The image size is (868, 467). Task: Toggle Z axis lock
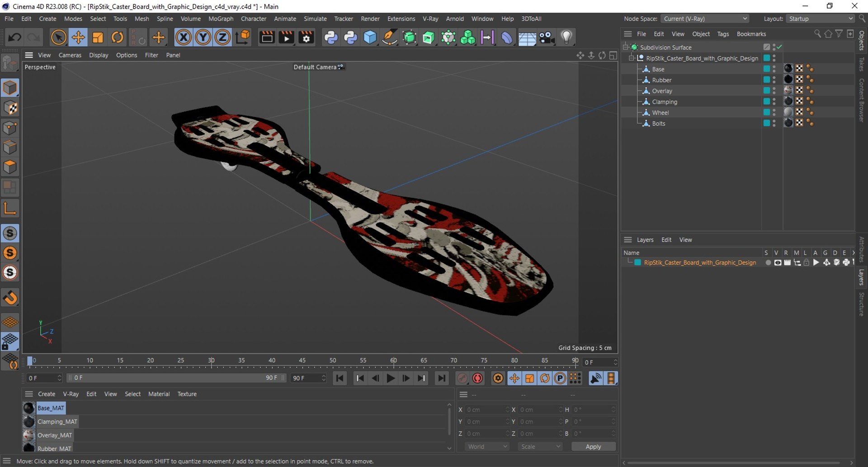222,37
